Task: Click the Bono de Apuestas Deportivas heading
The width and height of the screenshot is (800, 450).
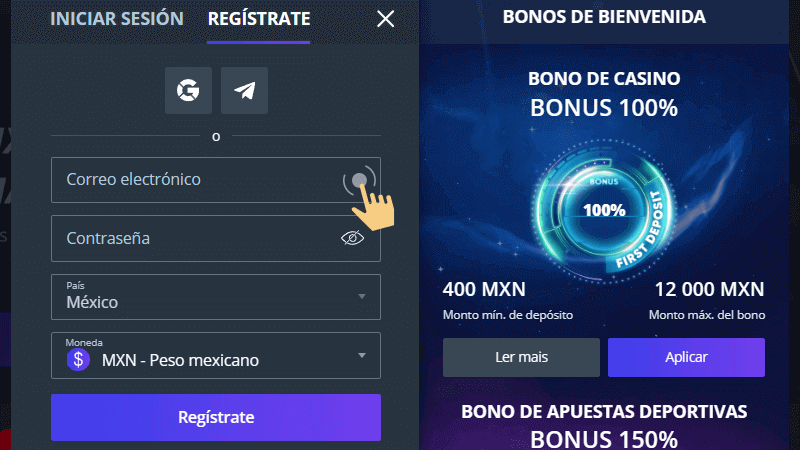Action: [x=604, y=411]
